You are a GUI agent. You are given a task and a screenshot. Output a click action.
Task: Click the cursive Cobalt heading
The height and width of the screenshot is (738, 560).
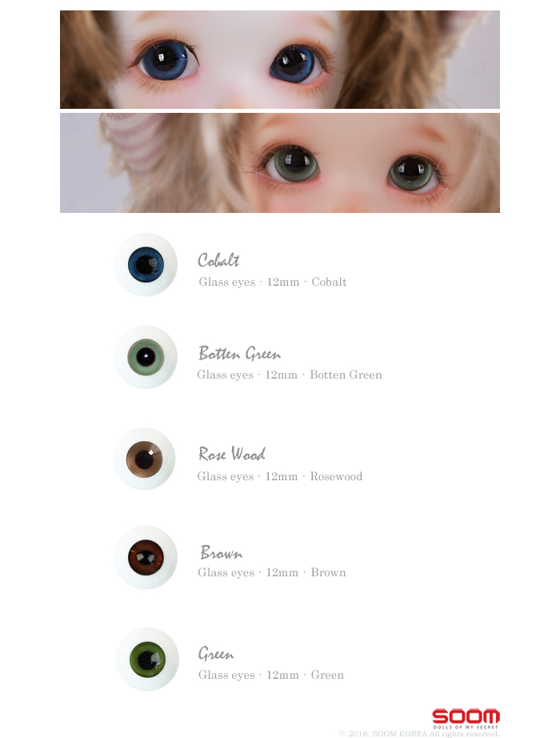218,260
